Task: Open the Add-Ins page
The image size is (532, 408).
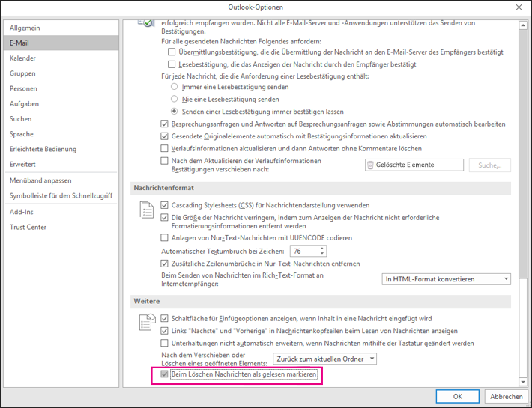Action: click(x=61, y=212)
